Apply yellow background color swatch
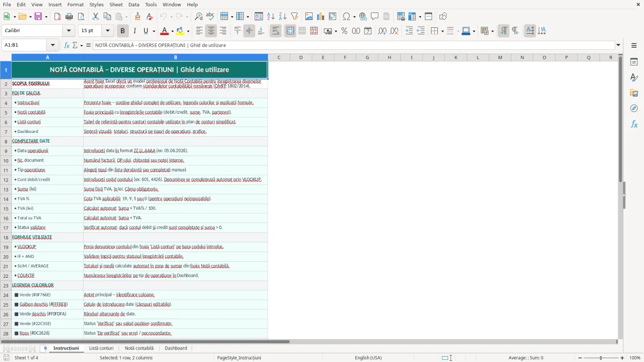Viewport: 644px width, 362px height. [180, 31]
